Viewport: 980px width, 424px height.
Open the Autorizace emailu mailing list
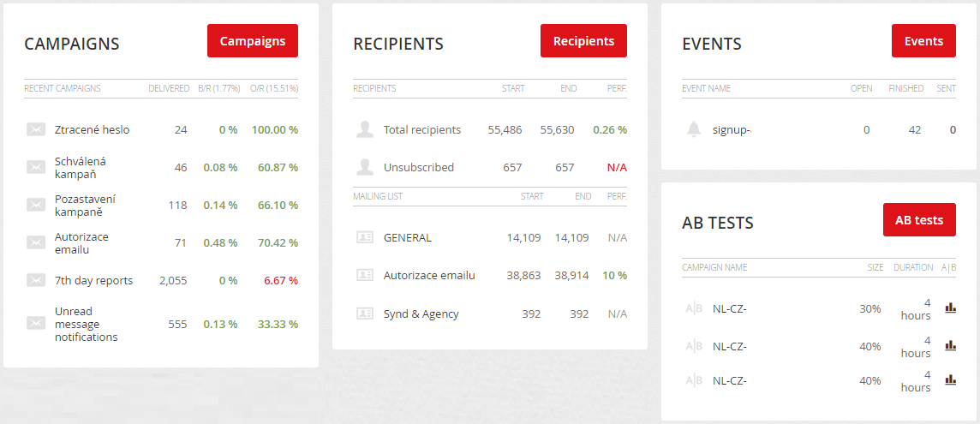click(x=429, y=275)
